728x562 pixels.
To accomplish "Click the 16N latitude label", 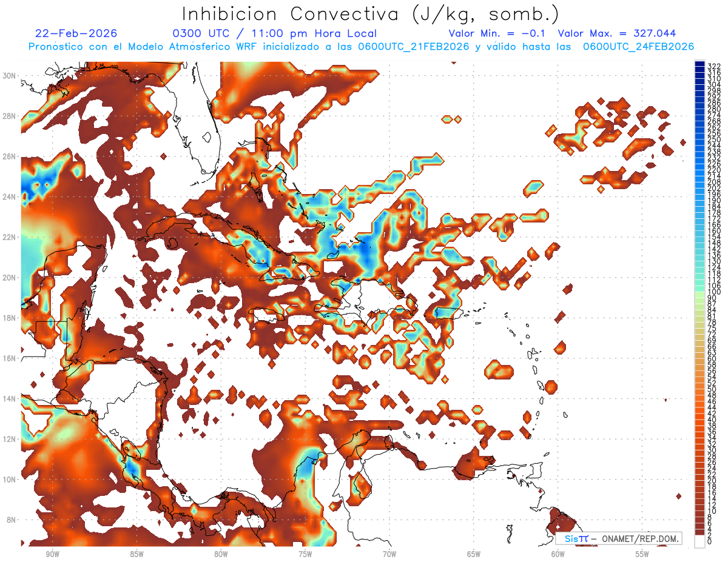I will [x=9, y=358].
